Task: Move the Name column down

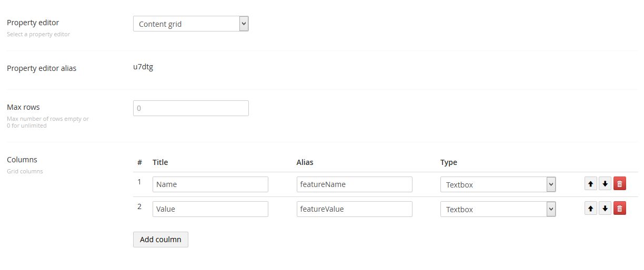Action: (x=605, y=184)
